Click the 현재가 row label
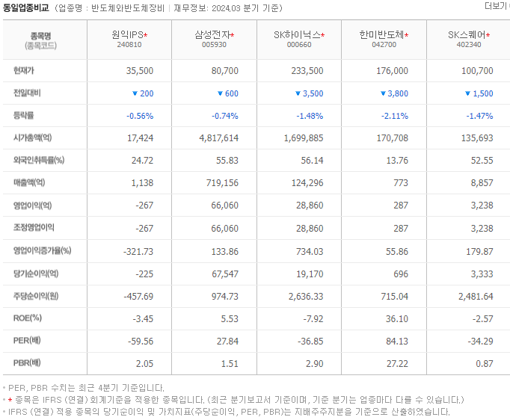 tap(23, 70)
